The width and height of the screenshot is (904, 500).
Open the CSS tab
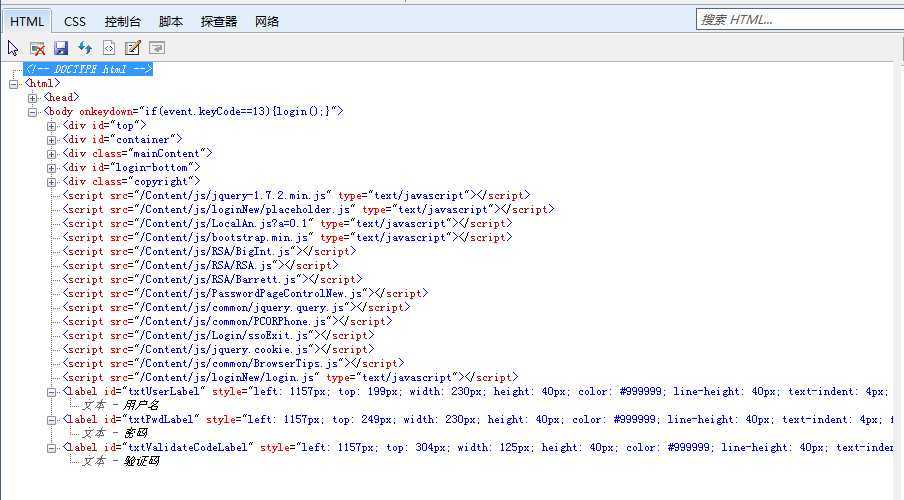(x=75, y=21)
